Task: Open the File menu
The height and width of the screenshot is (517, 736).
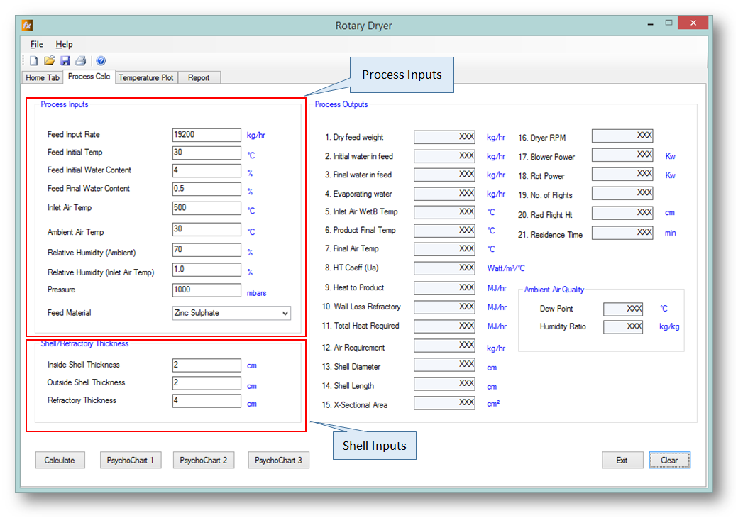Action: point(37,44)
